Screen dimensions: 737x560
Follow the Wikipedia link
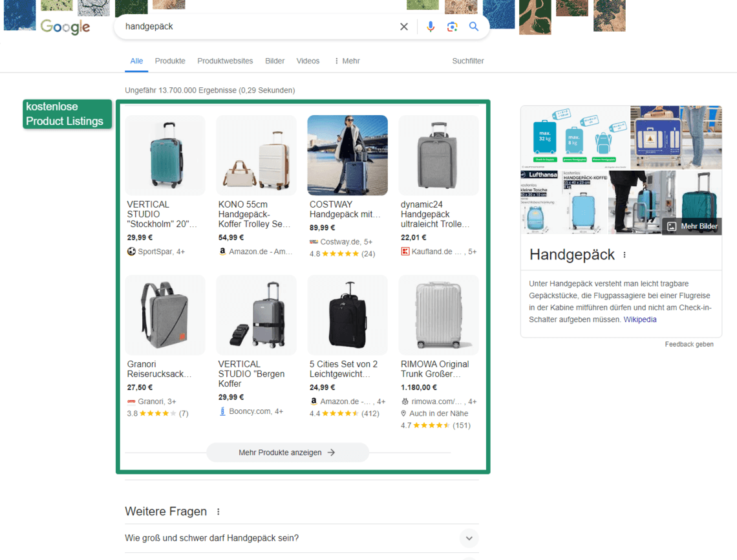[x=640, y=319]
